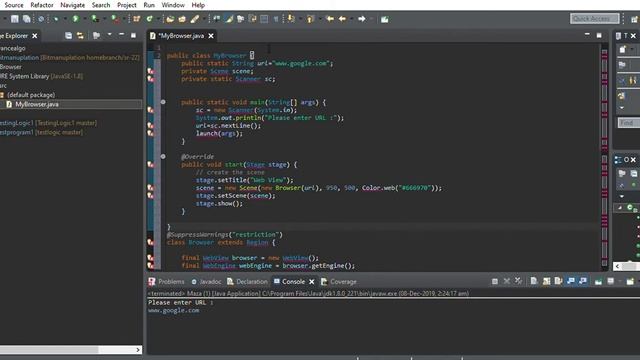The image size is (640, 360).
Task: Select the JRE System Library tree node
Action: 41,76
